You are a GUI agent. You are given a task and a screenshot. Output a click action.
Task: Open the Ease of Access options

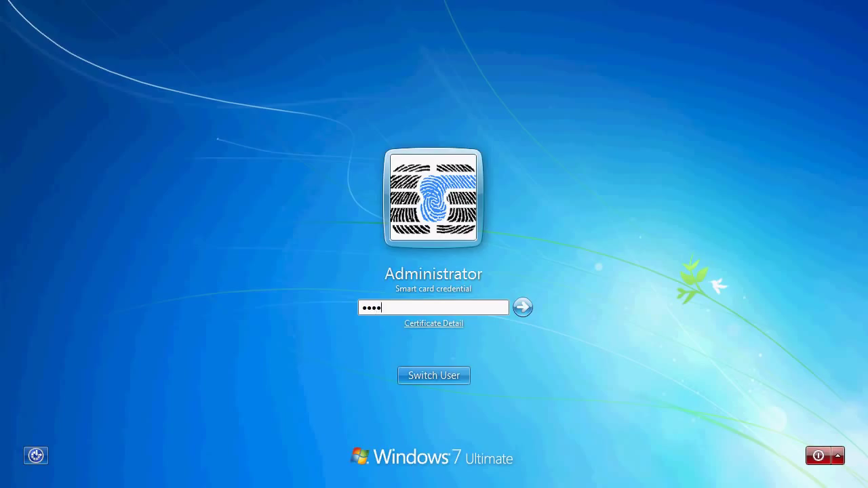[36, 455]
